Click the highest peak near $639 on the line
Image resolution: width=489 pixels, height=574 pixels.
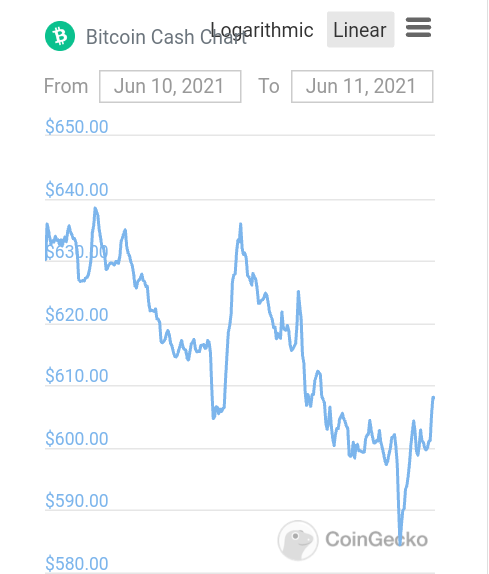point(96,209)
